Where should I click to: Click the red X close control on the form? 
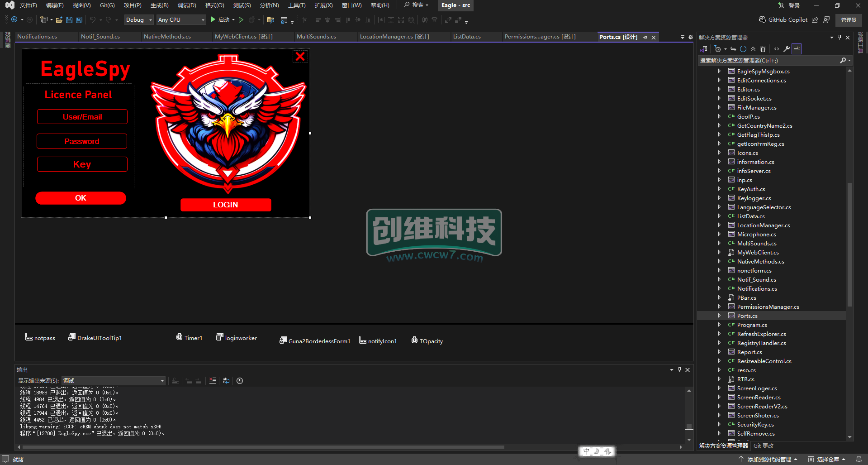(300, 57)
